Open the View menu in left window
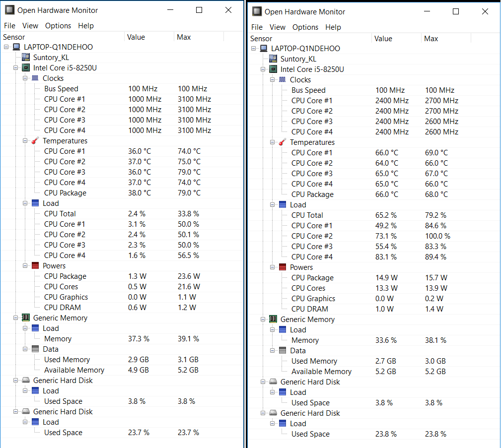Screen dimensions: 502x448 click(30, 26)
